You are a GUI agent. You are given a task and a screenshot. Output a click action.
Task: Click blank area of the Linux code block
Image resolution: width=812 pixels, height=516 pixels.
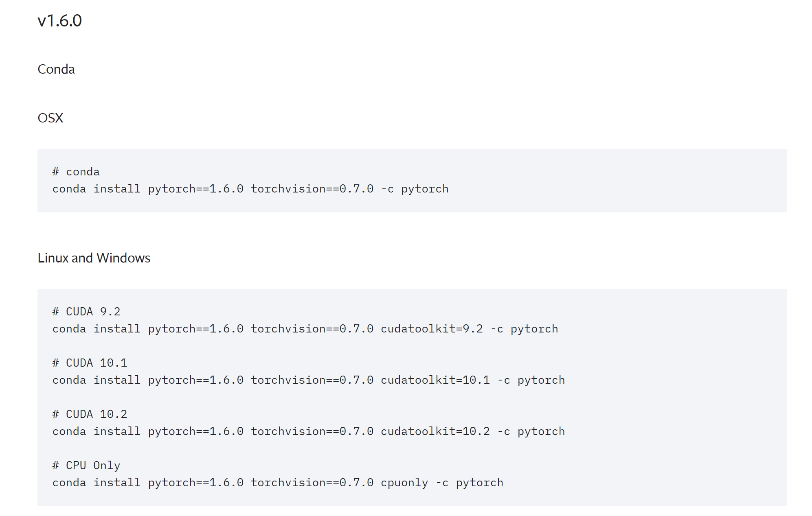[x=672, y=399]
